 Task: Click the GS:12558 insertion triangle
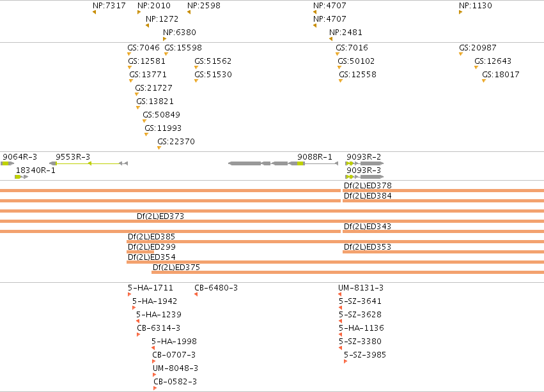[x=341, y=81]
